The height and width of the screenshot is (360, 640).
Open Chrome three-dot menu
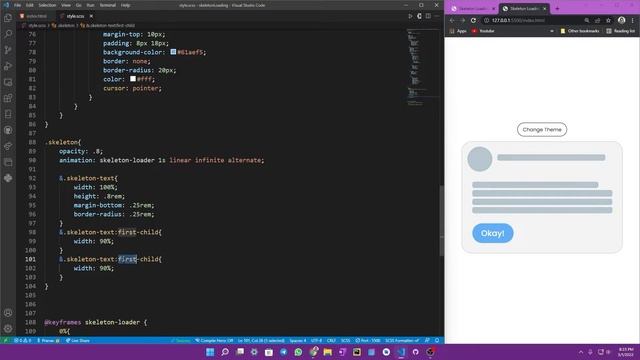point(633,20)
